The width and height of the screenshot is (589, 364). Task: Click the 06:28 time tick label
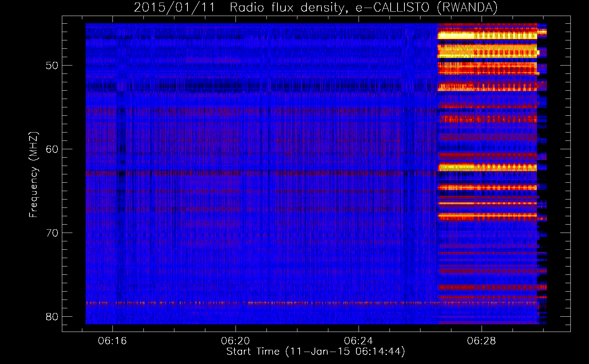tap(482, 341)
